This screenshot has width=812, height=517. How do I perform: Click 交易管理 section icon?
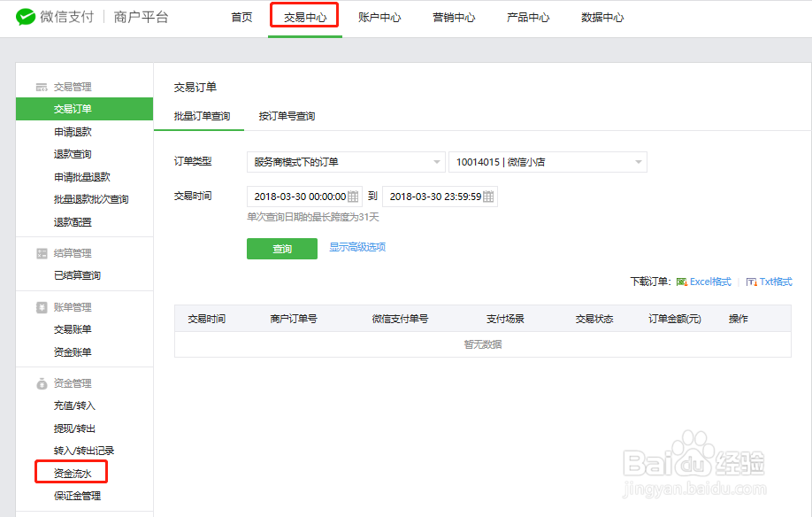pos(42,87)
